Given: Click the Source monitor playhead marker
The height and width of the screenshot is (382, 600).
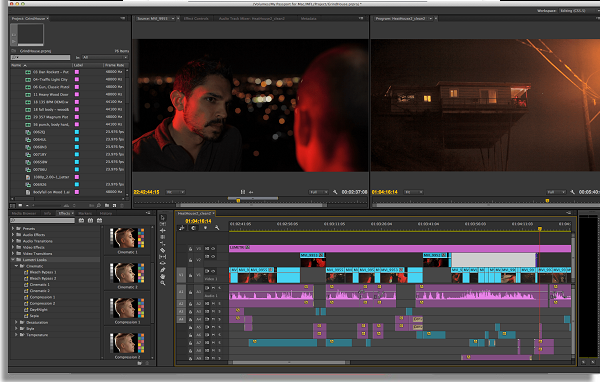Looking at the screenshot, I should [x=238, y=201].
